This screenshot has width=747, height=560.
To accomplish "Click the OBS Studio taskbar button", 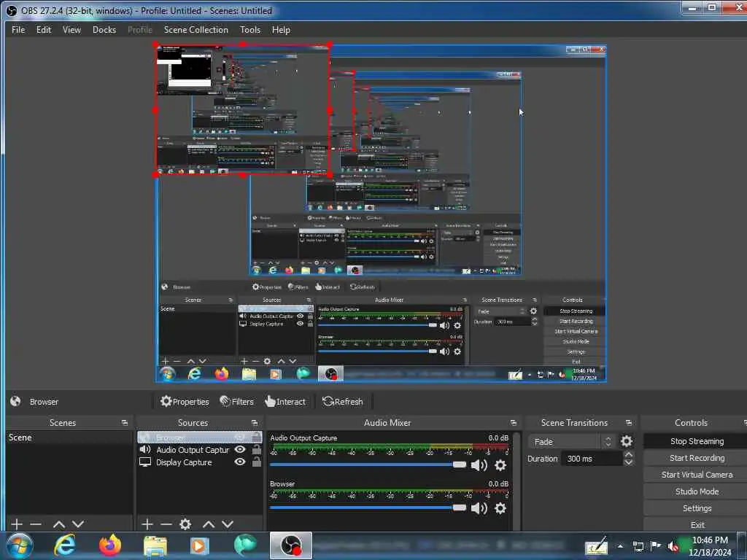I will coord(291,545).
